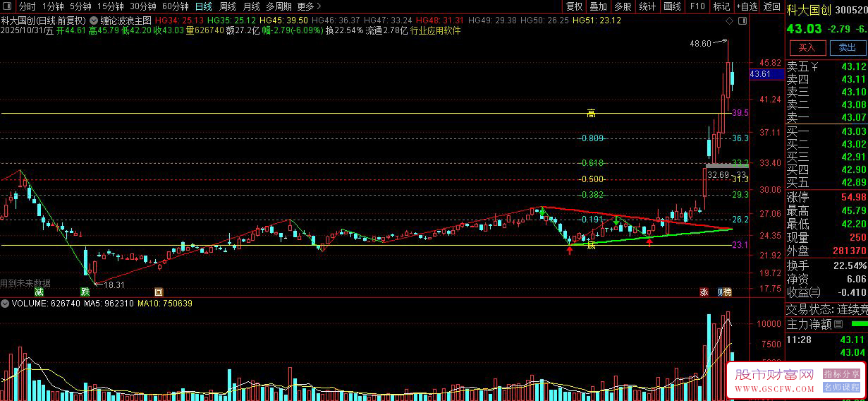868x401 pixels.
Task: Click the 高 label on yellow line
Action: click(x=592, y=113)
